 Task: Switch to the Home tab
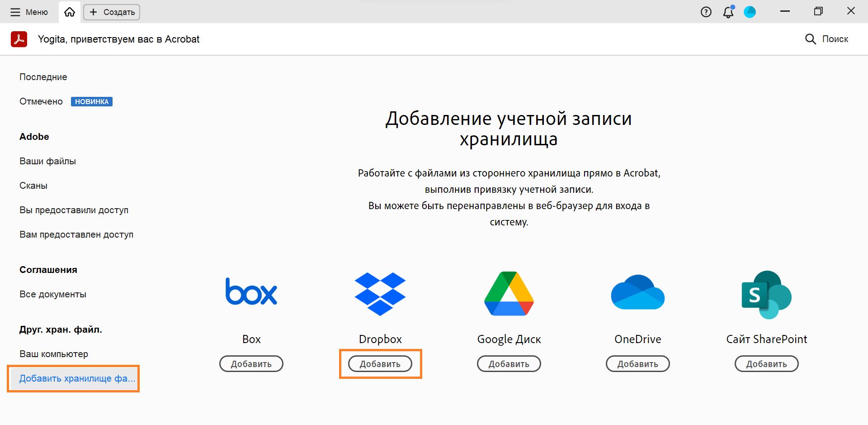69,12
